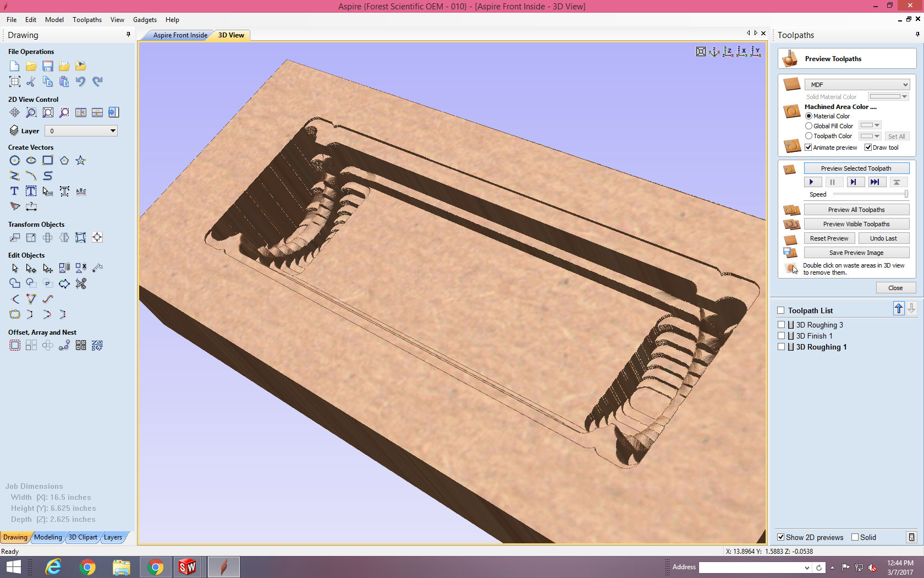Open the Layer dropdown list

(113, 131)
